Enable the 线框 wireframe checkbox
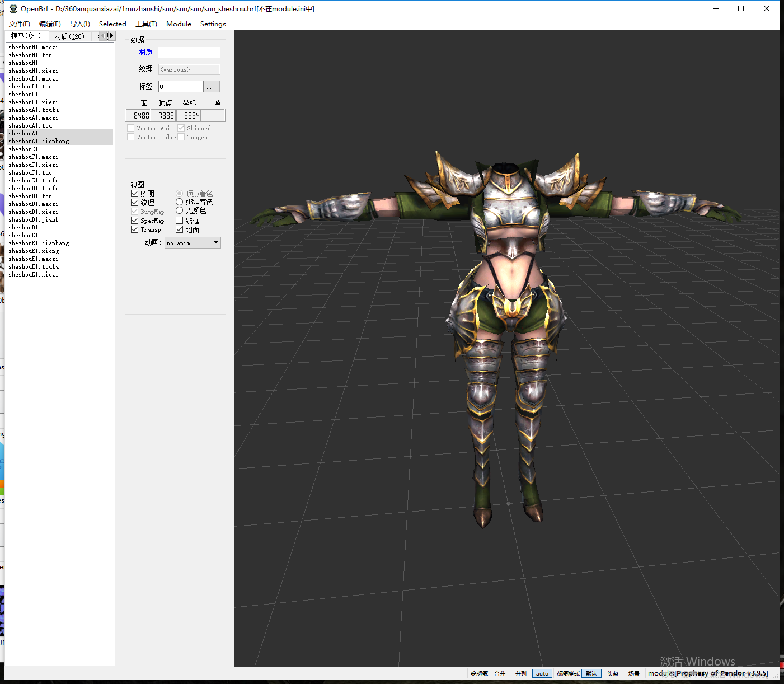This screenshot has height=684, width=784. point(179,221)
